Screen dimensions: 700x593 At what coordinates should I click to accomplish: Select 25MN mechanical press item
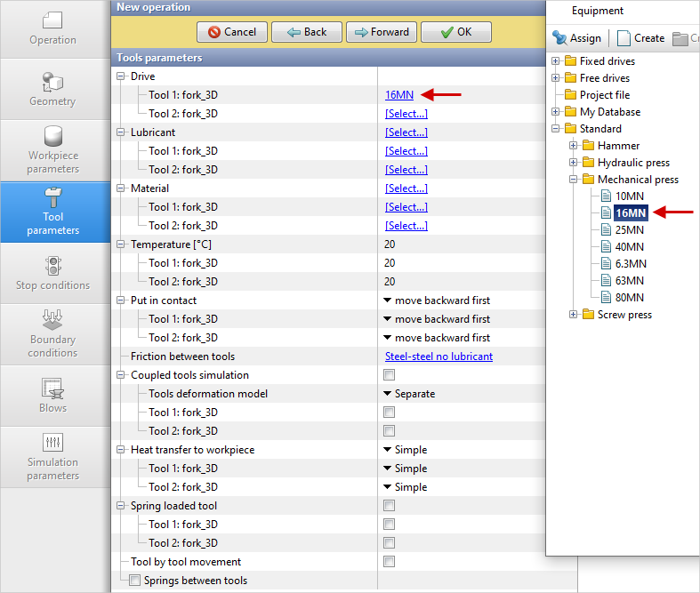click(629, 229)
